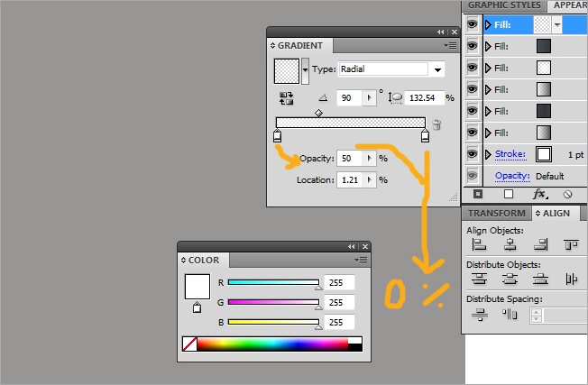Click Horizontal Distribute Left icon
Screen dimensions: 588x385
tap(571, 279)
